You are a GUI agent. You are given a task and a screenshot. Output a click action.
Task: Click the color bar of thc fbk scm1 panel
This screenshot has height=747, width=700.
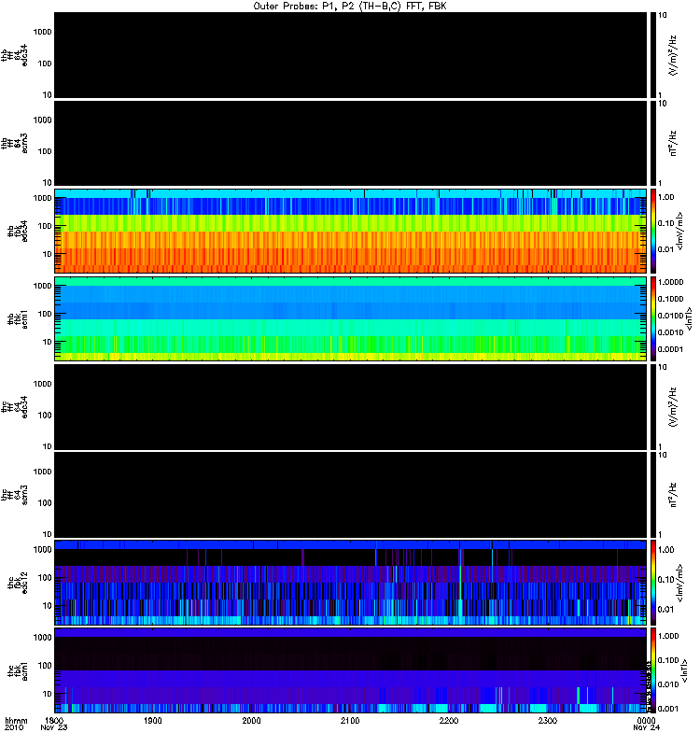coord(653,670)
